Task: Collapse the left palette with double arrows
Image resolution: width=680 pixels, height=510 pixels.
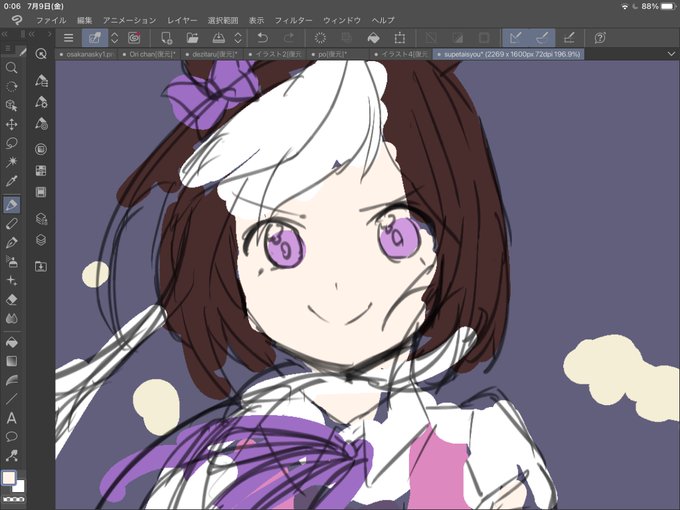Action: (x=5, y=34)
